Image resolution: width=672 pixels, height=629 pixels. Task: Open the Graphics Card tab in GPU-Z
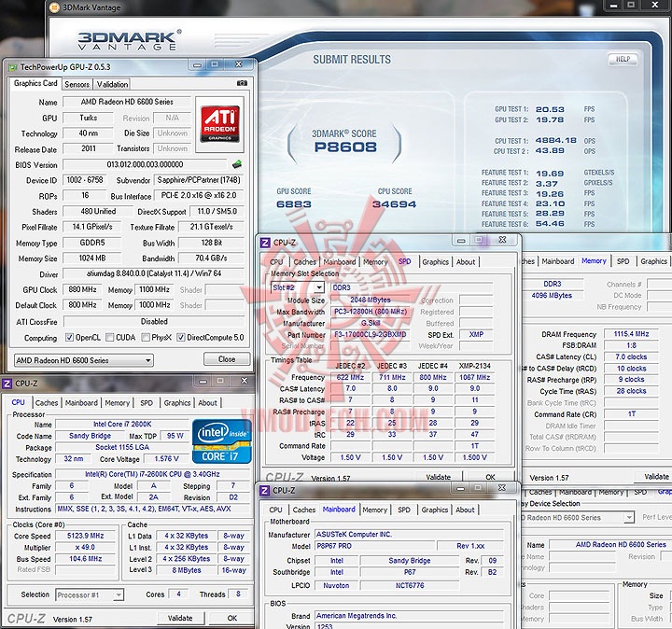click(35, 83)
